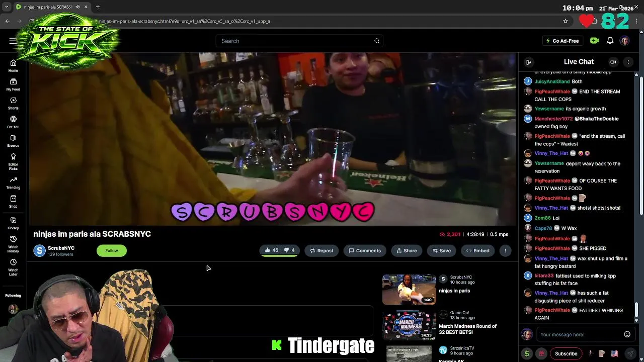The width and height of the screenshot is (644, 362).
Task: Open a new browser tab
Action: click(x=98, y=7)
